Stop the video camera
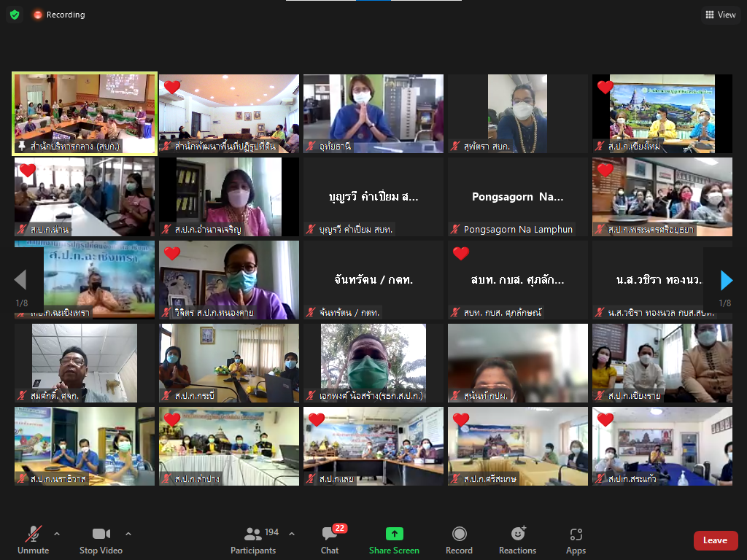Viewport: 747px width, 560px height. click(101, 540)
